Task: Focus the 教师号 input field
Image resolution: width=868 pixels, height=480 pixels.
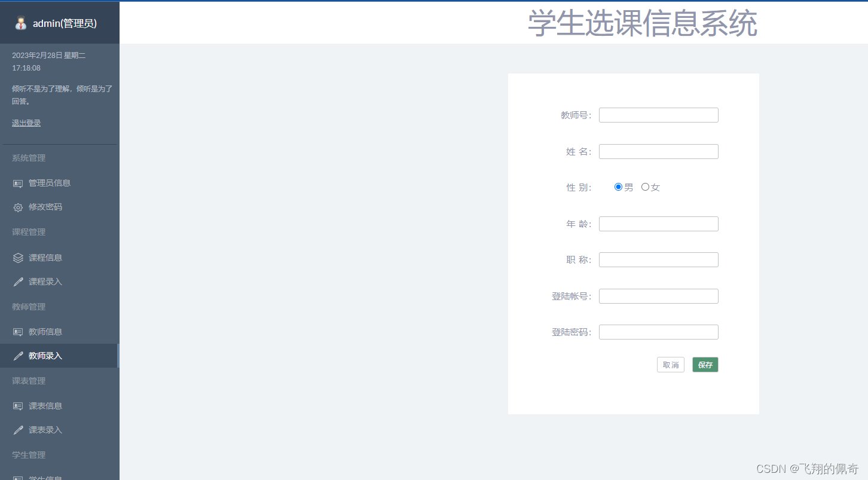Action: click(x=658, y=115)
